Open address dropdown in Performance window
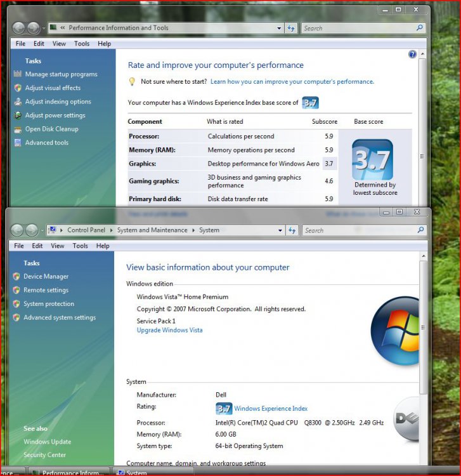 pyautogui.click(x=279, y=28)
